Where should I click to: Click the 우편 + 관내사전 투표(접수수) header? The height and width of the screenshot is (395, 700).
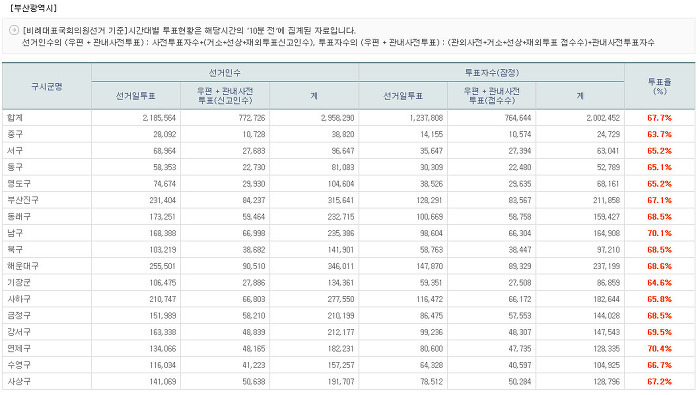coord(492,96)
